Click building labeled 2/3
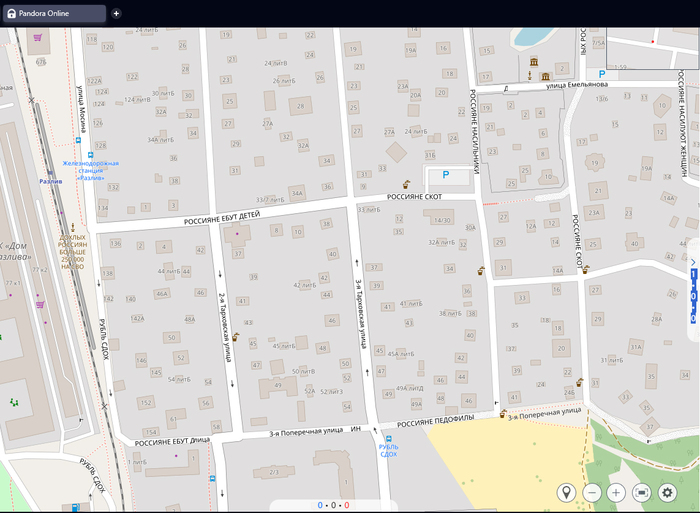Image resolution: width=700 pixels, height=513 pixels. [274, 472]
